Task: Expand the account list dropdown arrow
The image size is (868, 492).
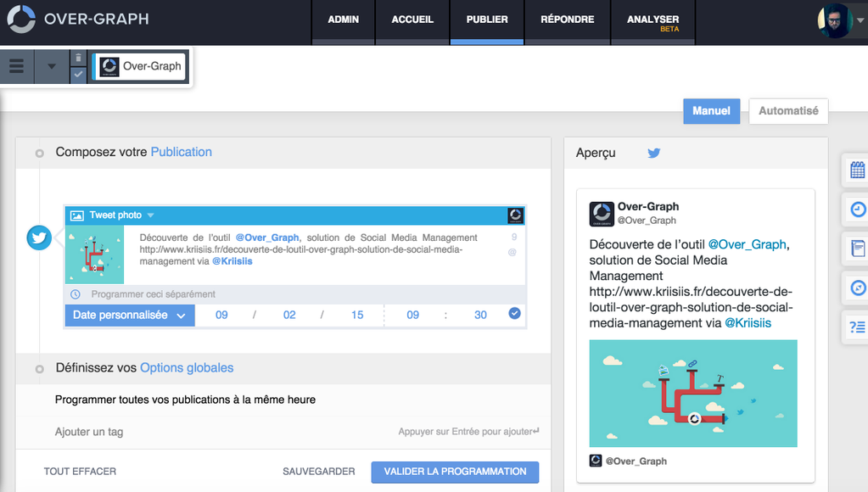Action: [x=51, y=66]
